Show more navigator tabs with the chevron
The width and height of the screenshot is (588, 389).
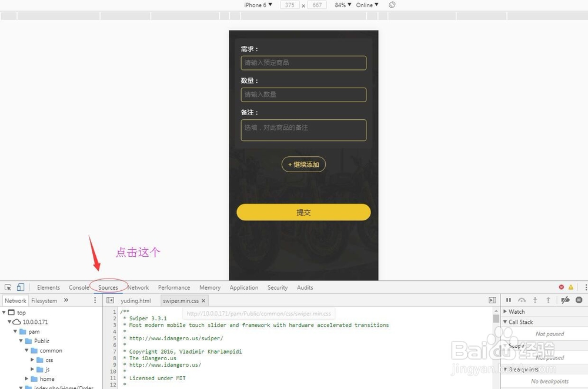[x=66, y=300]
